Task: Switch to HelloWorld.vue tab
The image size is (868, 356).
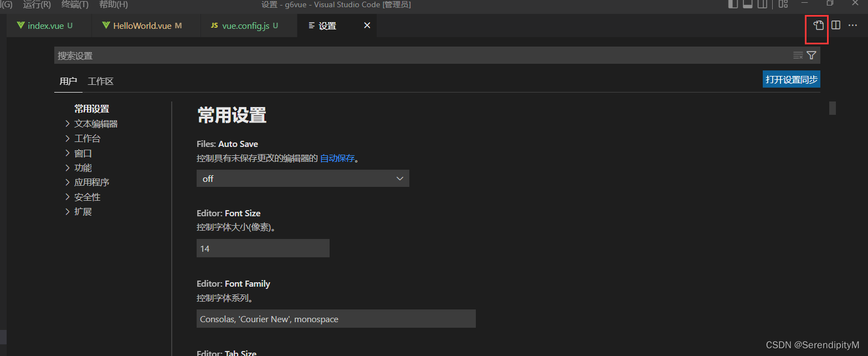Action: (146, 26)
